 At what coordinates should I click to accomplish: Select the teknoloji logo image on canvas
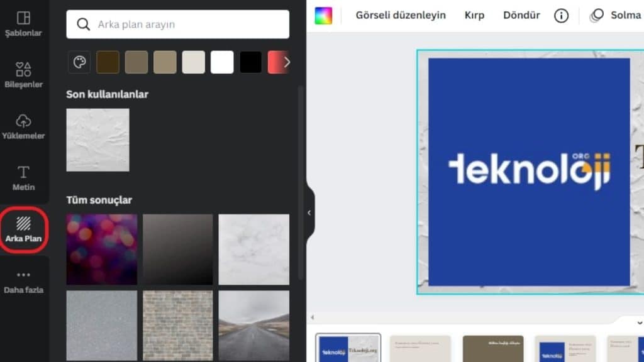529,172
